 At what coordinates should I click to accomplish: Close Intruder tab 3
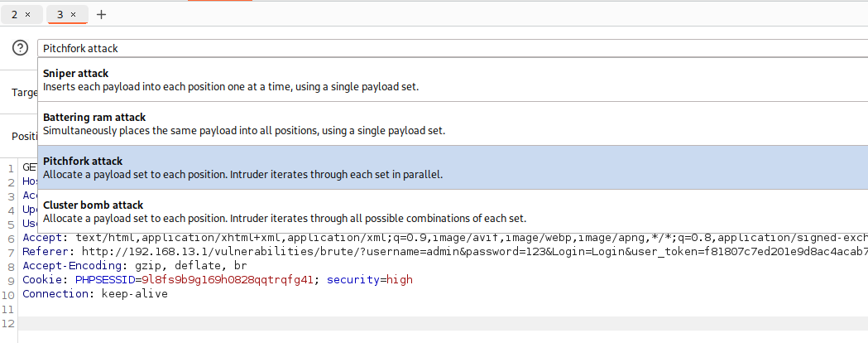[x=73, y=15]
